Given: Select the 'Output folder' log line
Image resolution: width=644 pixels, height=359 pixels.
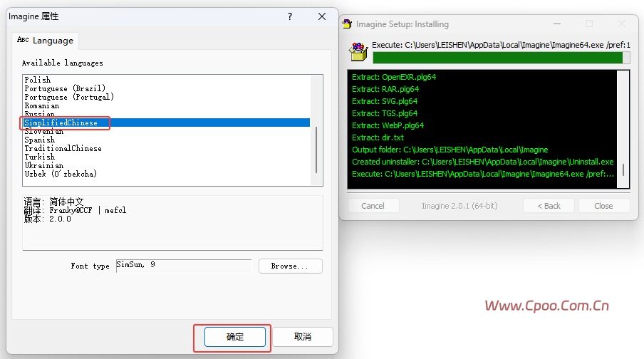Looking at the screenshot, I should pyautogui.click(x=450, y=150).
